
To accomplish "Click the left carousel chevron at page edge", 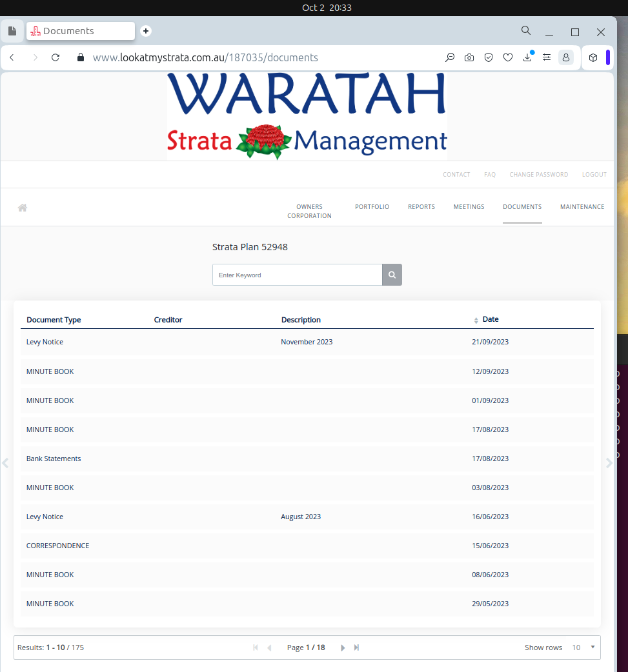I will [x=5, y=463].
